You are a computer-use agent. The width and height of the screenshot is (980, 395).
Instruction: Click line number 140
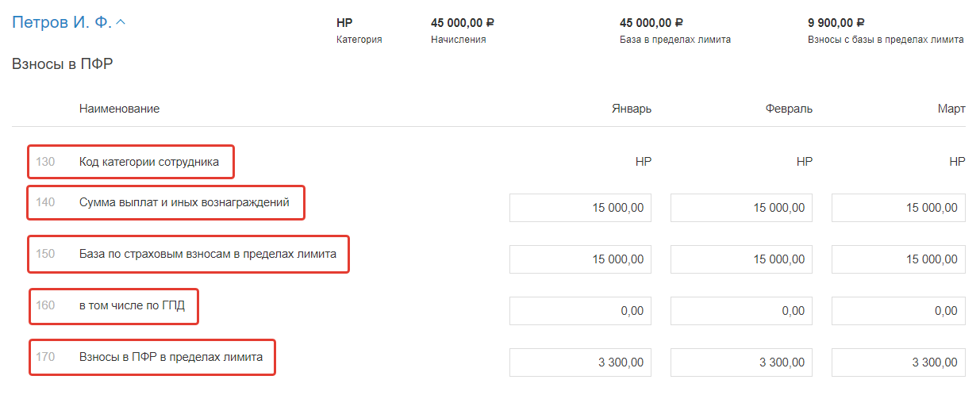(45, 202)
